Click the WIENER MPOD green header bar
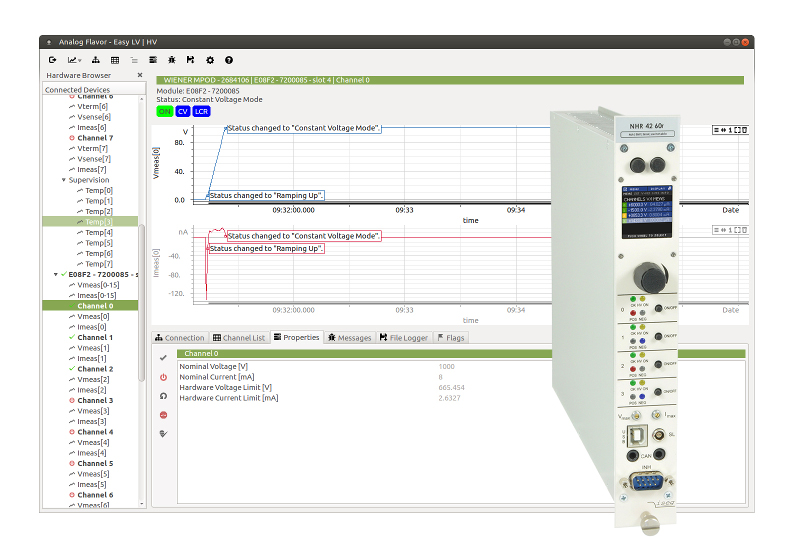The width and height of the screenshot is (794, 548). (x=450, y=80)
